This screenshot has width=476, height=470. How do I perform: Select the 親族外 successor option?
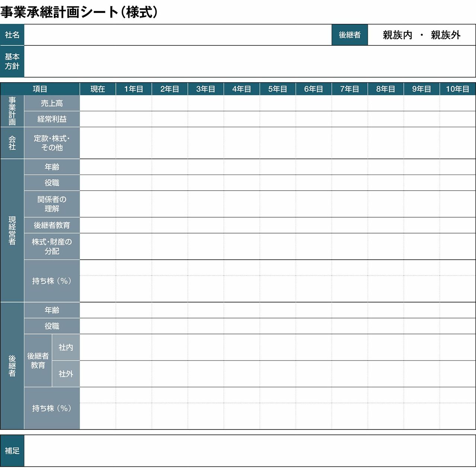446,35
